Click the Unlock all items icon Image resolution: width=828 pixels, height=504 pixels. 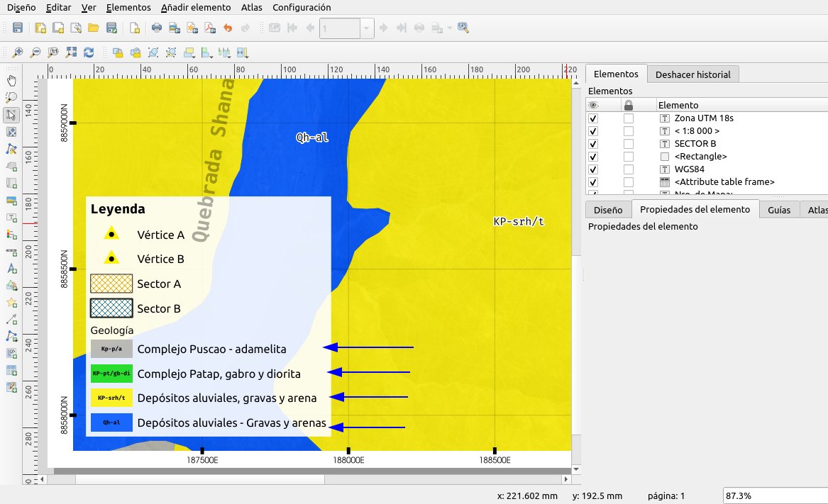click(x=136, y=52)
